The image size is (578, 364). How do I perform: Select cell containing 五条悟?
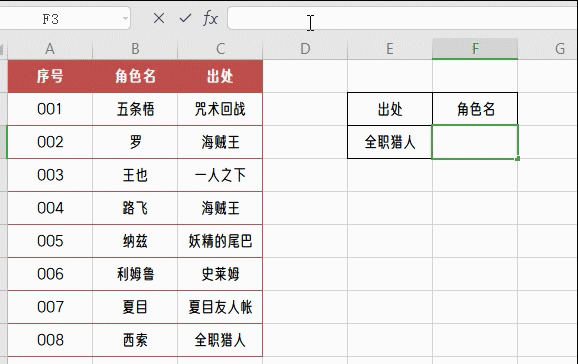click(135, 109)
